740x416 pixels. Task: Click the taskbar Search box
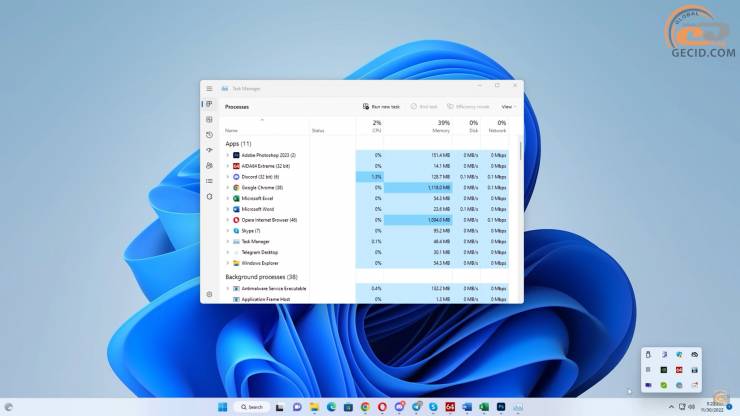(252, 407)
